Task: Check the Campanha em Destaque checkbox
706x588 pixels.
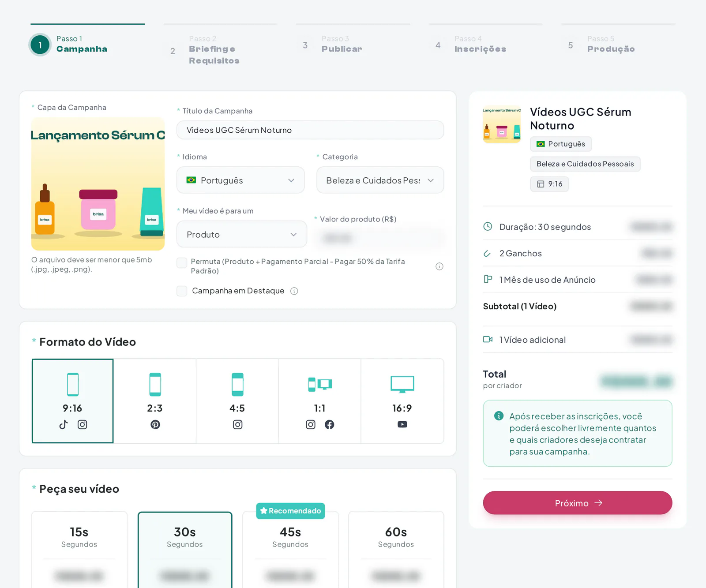Action: [182, 291]
